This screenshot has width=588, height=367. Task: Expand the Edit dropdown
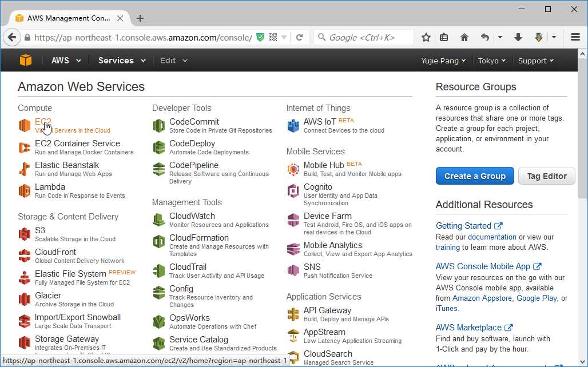(x=174, y=61)
